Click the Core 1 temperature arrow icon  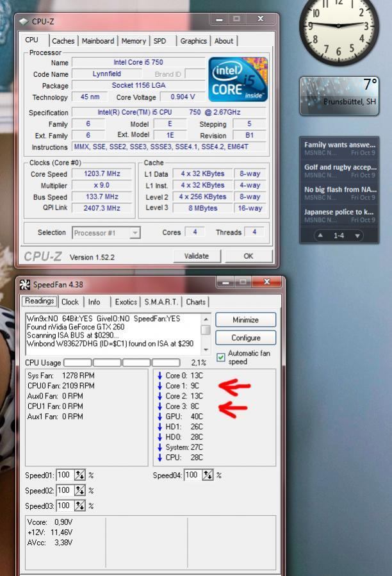point(160,386)
